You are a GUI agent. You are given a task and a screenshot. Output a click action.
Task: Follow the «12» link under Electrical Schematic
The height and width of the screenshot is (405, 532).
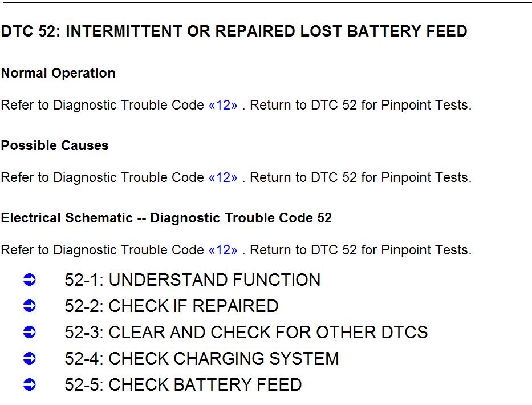[x=223, y=250]
